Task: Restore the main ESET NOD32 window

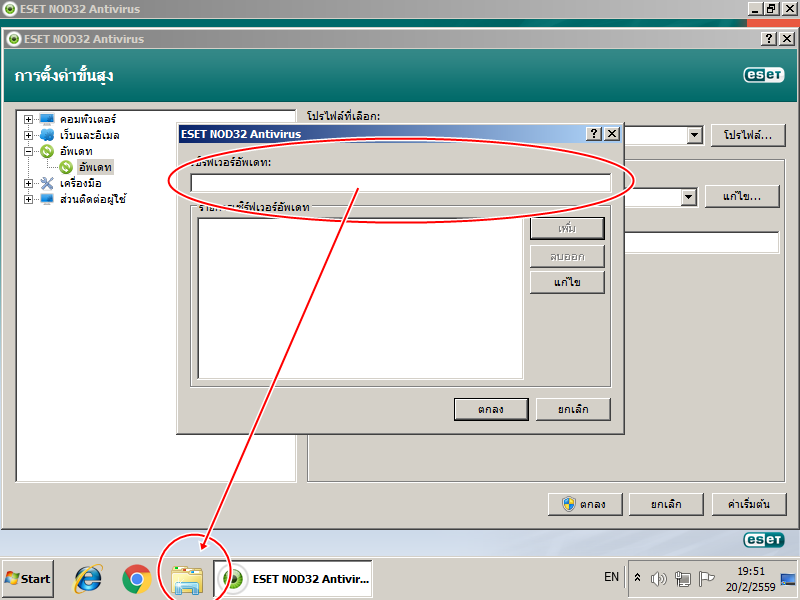Action: pos(771,9)
